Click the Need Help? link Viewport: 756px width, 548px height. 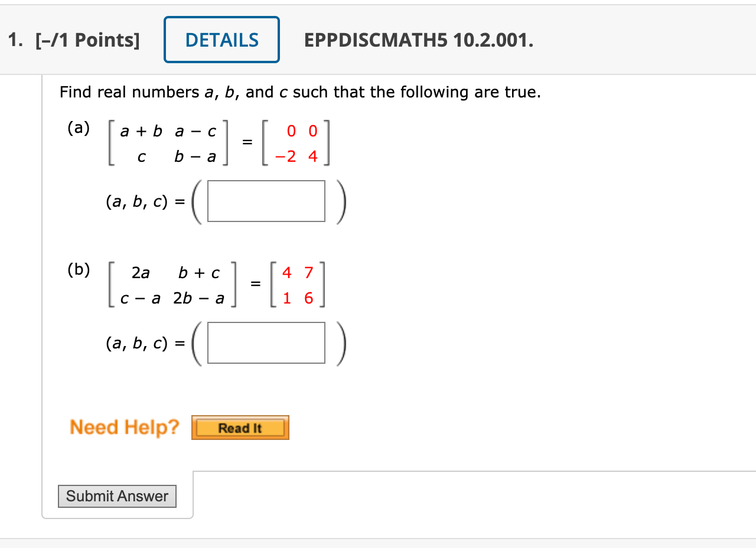click(123, 427)
